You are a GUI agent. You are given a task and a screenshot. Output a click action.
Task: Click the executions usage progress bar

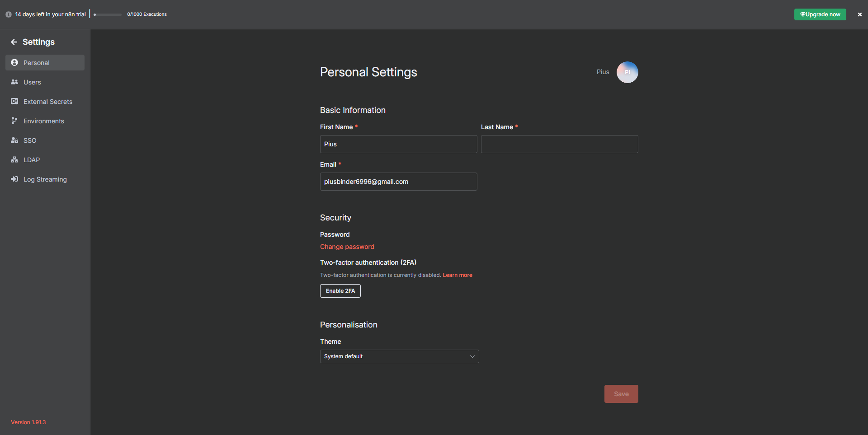pos(108,14)
